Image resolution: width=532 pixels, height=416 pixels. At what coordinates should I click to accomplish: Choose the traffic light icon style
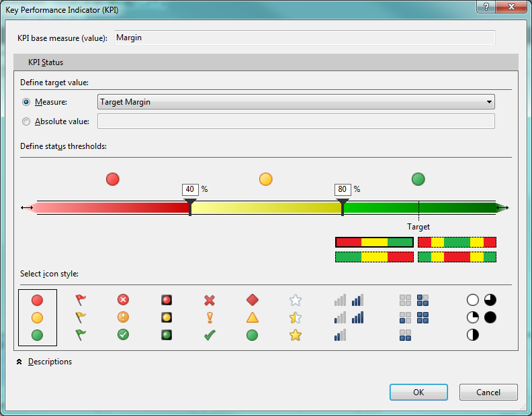pyautogui.click(x=166, y=317)
